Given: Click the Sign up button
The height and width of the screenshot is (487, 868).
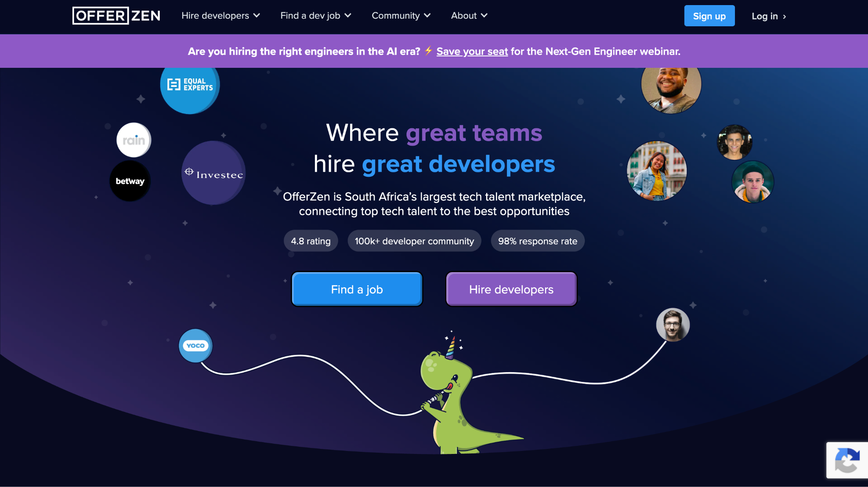Looking at the screenshot, I should click(x=709, y=16).
